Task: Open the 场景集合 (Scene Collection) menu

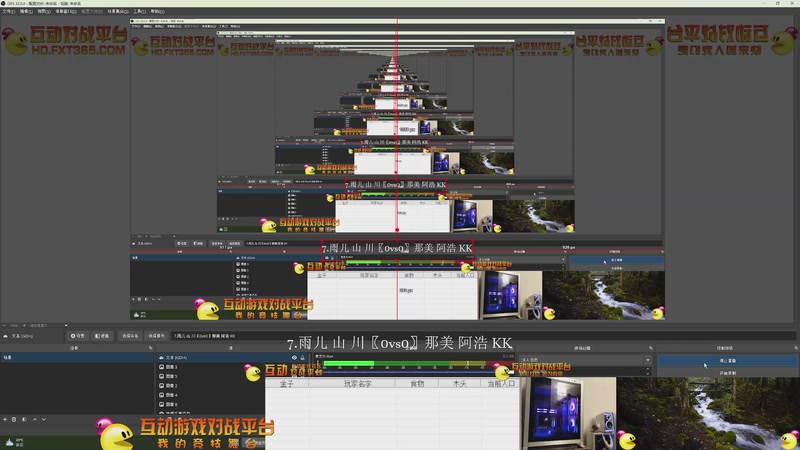Action: click(x=118, y=11)
